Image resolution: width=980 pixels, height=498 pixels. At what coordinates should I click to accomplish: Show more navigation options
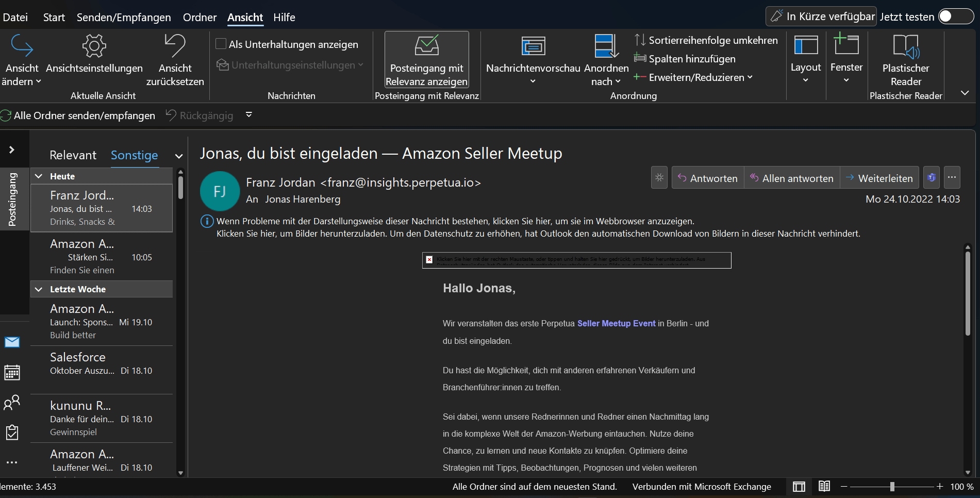[12, 462]
